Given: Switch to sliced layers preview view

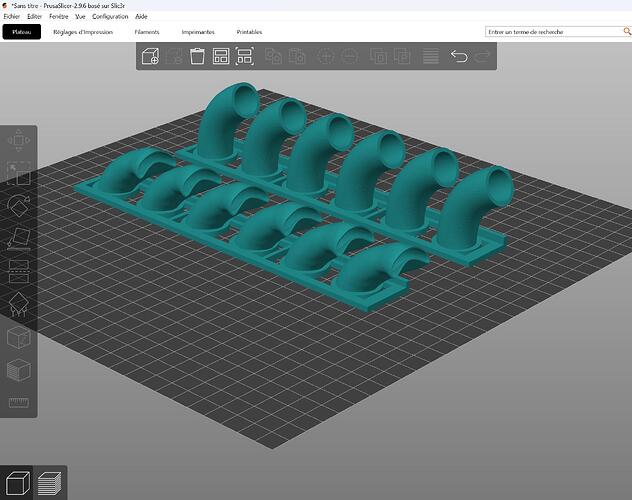Looking at the screenshot, I should pyautogui.click(x=50, y=483).
